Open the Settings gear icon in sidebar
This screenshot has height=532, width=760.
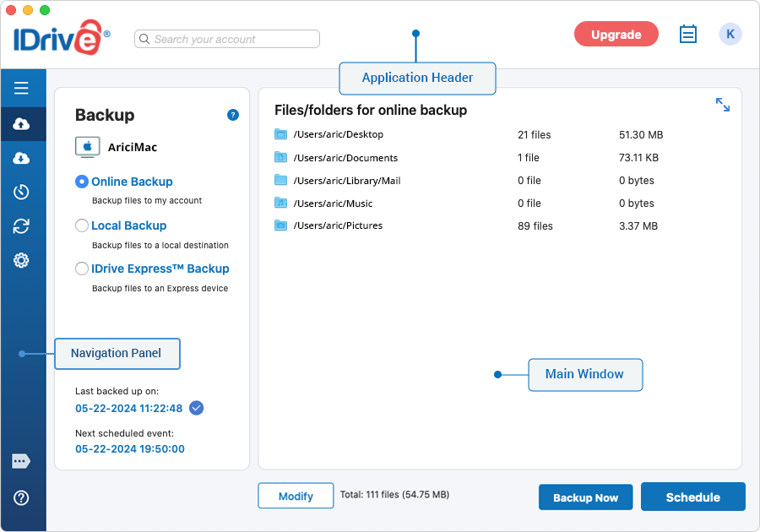tap(21, 261)
